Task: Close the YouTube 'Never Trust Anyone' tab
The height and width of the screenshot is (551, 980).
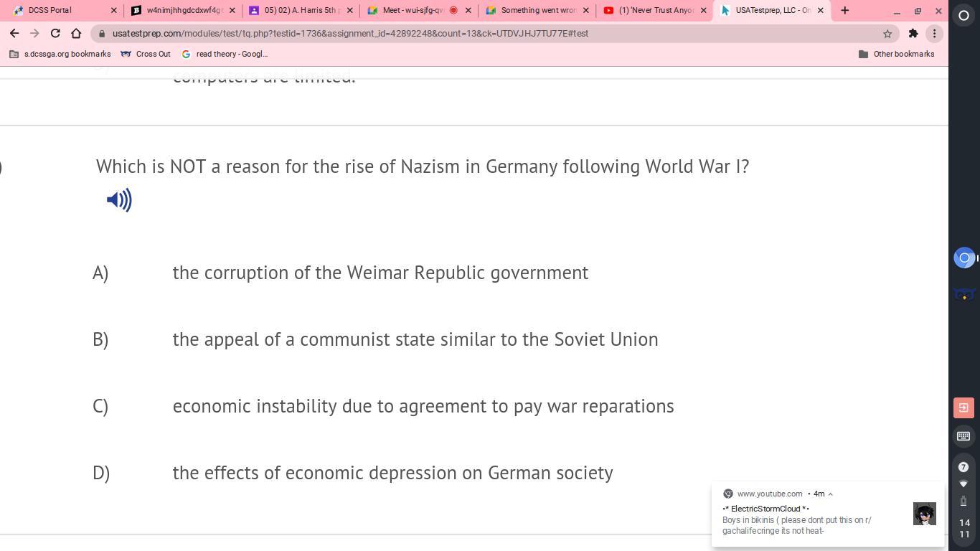Action: click(703, 10)
